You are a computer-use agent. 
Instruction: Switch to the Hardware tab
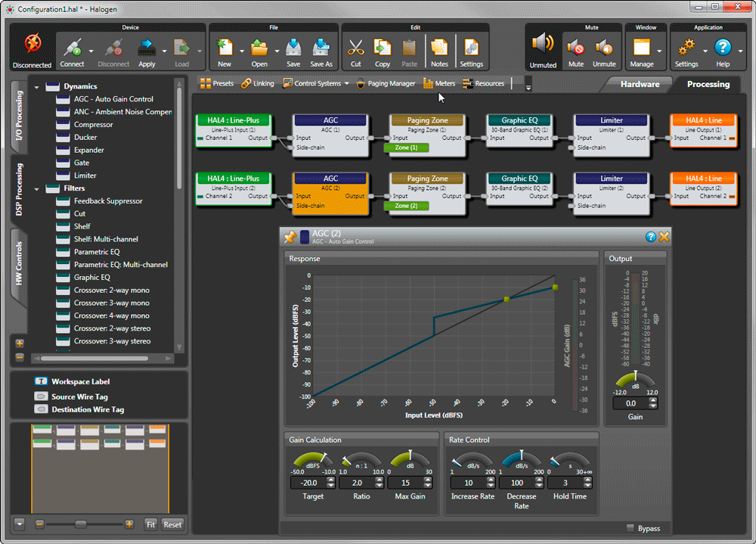tap(640, 84)
